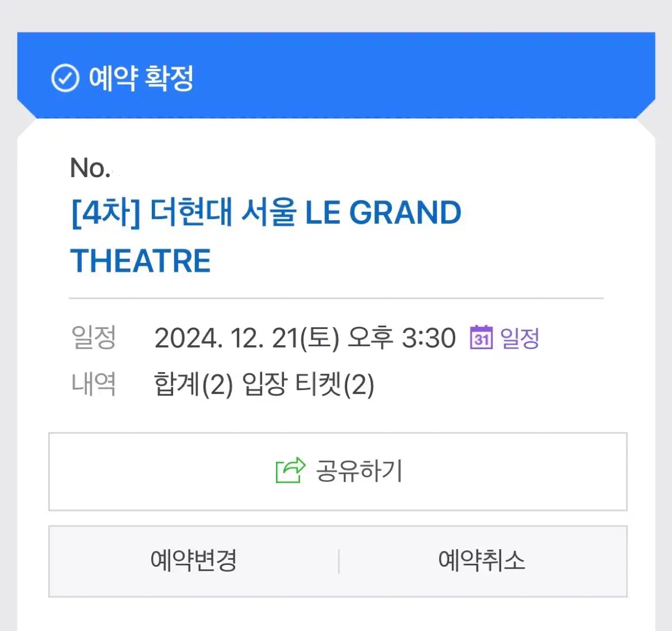Tap the 예약 확정 header title
The height and width of the screenshot is (631, 672).
pos(141,78)
